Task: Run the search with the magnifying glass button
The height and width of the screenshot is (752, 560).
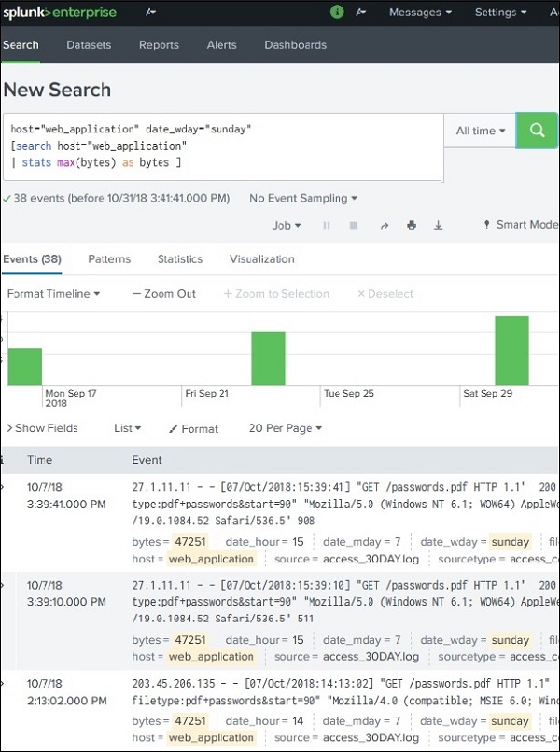Action: click(x=537, y=131)
